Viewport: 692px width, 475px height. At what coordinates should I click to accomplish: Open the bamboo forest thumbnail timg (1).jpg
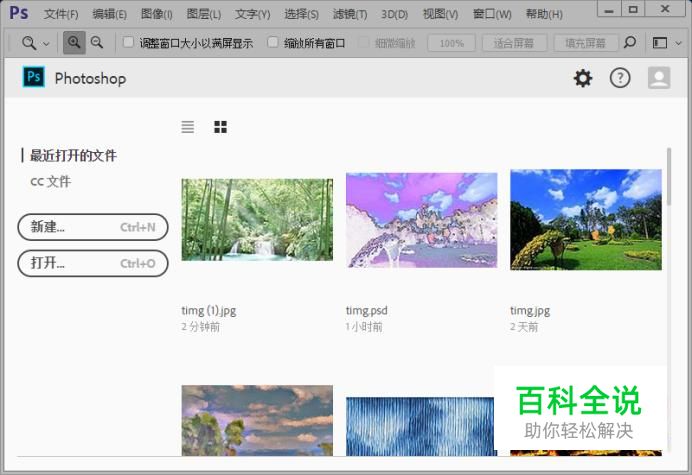coord(257,219)
